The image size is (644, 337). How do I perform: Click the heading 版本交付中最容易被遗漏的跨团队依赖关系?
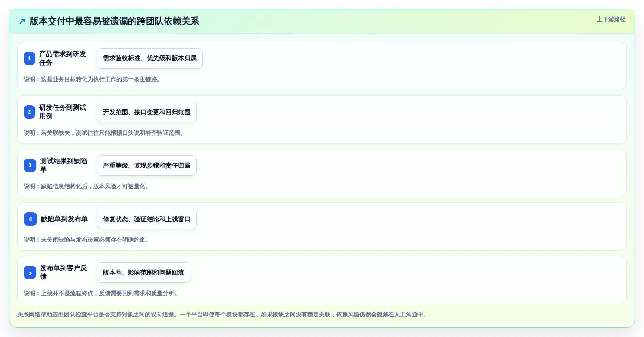point(114,21)
